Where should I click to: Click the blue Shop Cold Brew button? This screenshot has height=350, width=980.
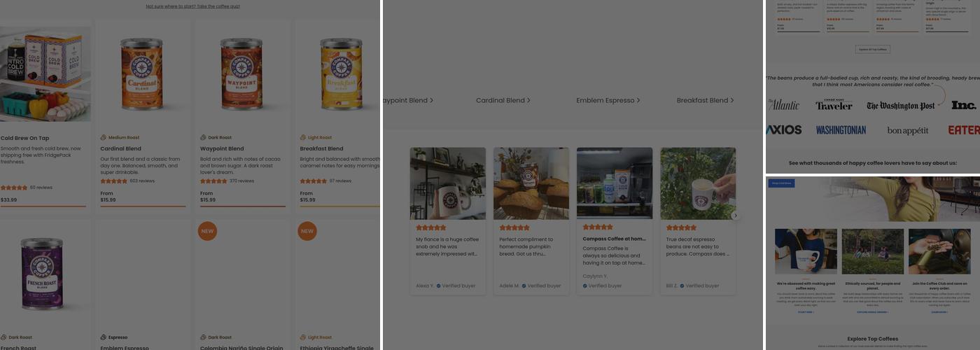[780, 183]
